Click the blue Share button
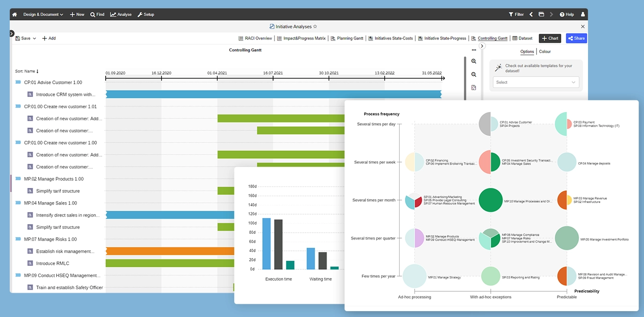Screen dimensions: 644x317 [x=576, y=38]
